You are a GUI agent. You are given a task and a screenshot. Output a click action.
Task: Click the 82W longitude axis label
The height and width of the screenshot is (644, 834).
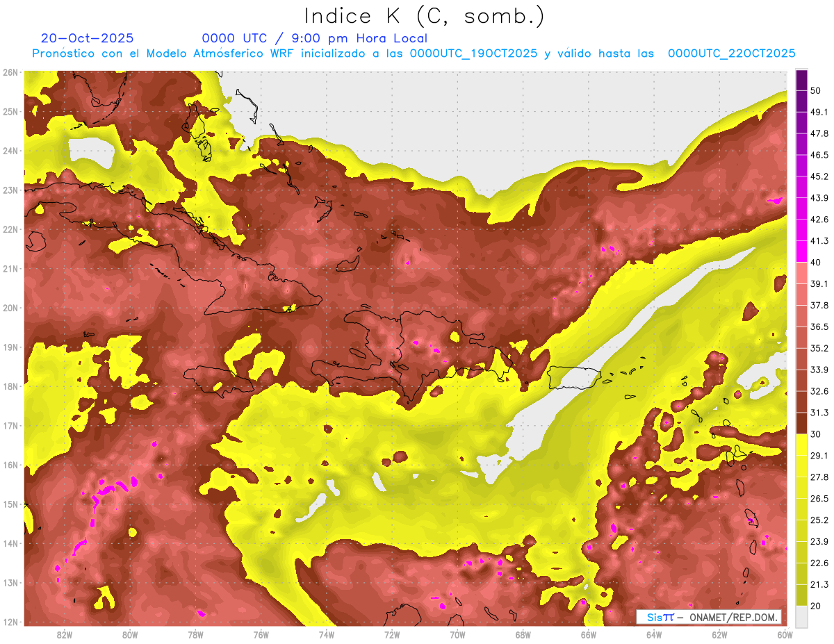[65, 634]
